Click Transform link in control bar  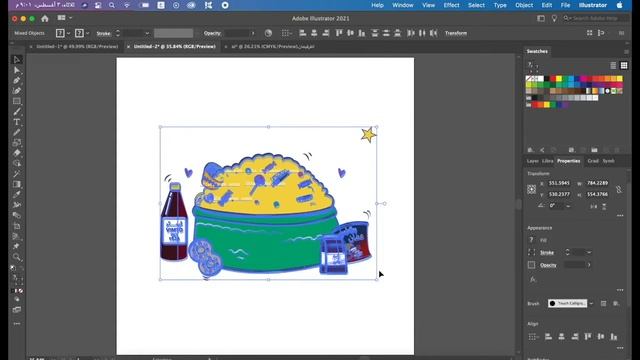456,33
